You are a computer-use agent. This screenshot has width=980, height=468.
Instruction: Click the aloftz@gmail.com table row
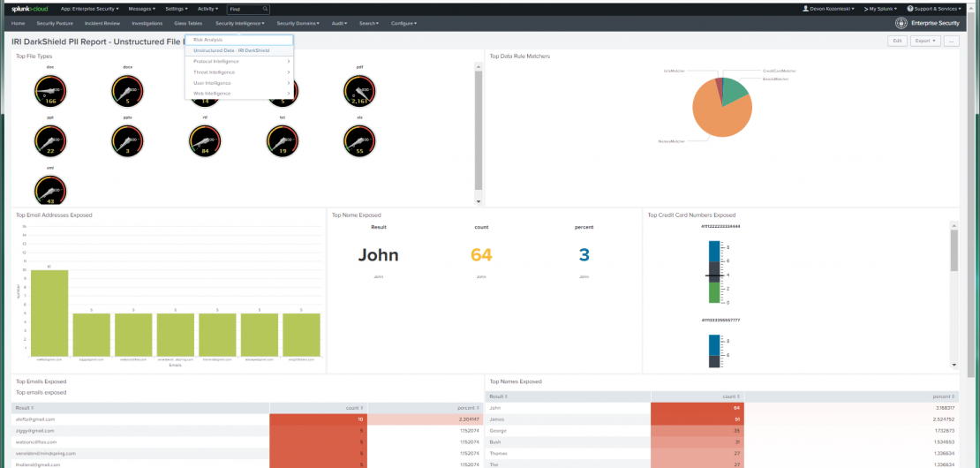[247, 419]
